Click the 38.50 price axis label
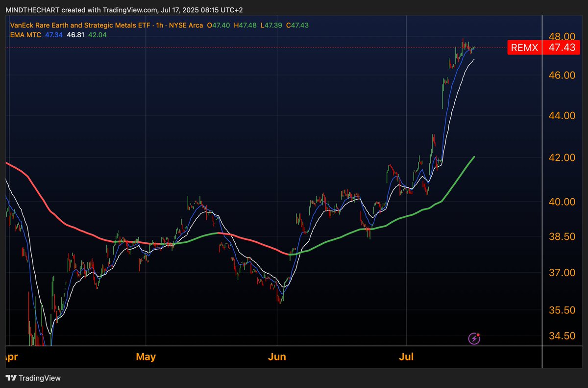Image resolution: width=588 pixels, height=388 pixels. coord(562,236)
